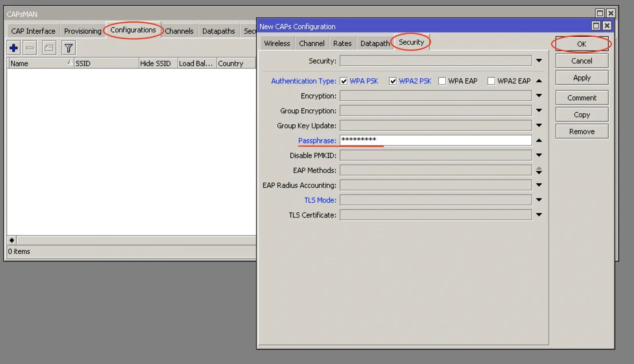
Task: Switch to the Rates tab
Action: coord(342,43)
